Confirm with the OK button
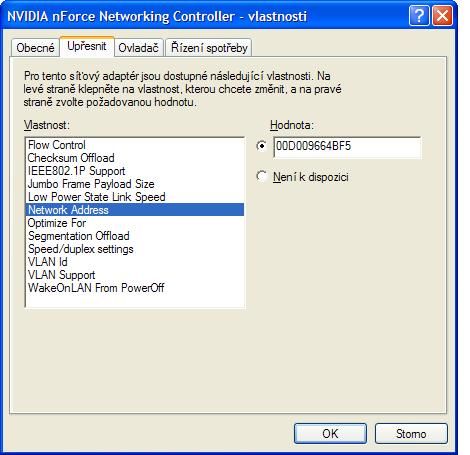Screen dimensions: 470x455 (330, 433)
